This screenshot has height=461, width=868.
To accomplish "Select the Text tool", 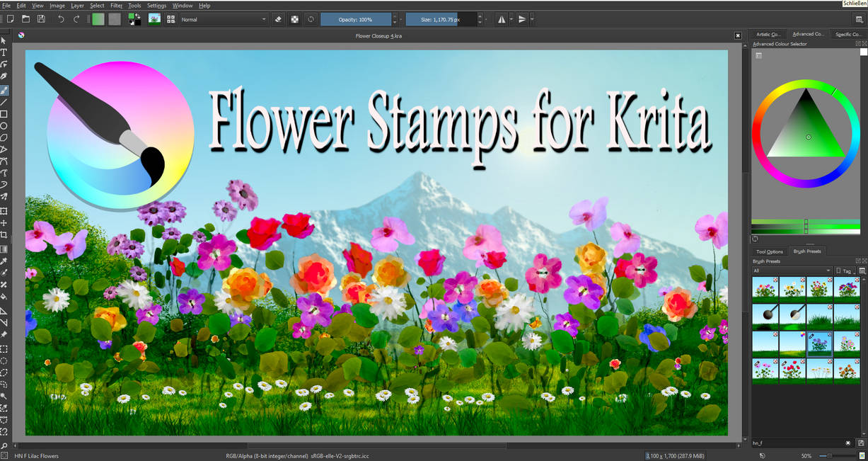I will point(4,53).
